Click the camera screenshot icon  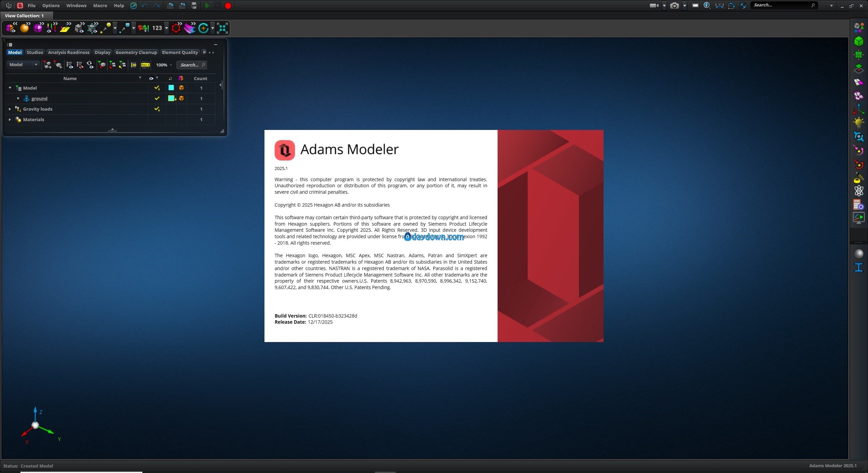click(x=674, y=6)
